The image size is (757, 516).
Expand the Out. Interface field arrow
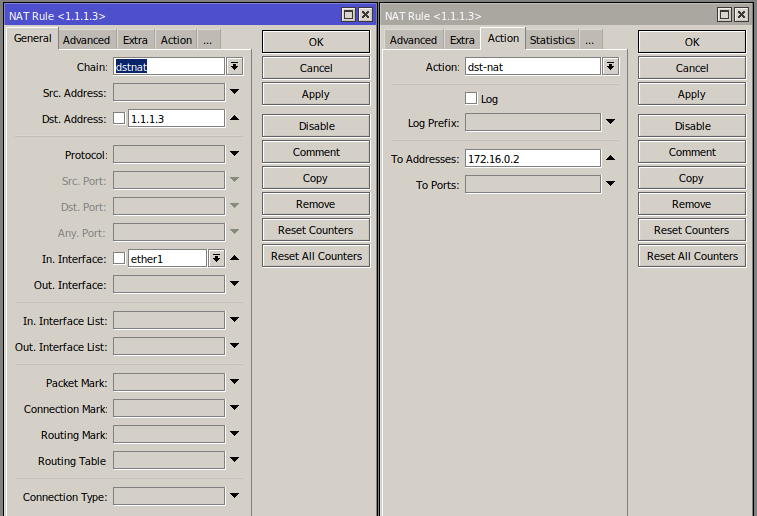pyautogui.click(x=235, y=284)
